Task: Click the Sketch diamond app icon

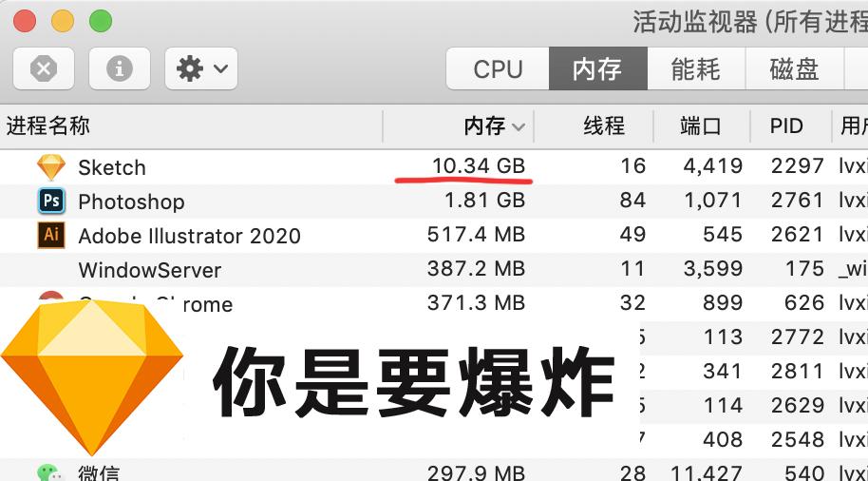Action: pos(51,167)
